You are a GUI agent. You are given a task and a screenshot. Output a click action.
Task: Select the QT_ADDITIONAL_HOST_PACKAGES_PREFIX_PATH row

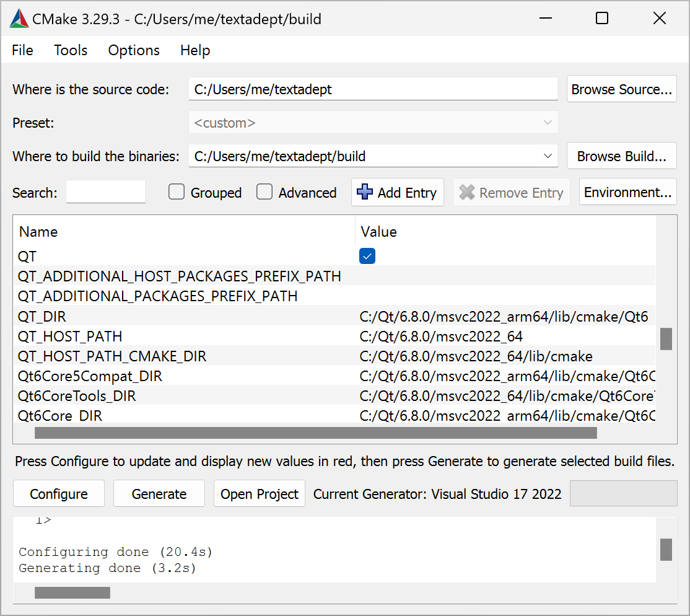334,276
